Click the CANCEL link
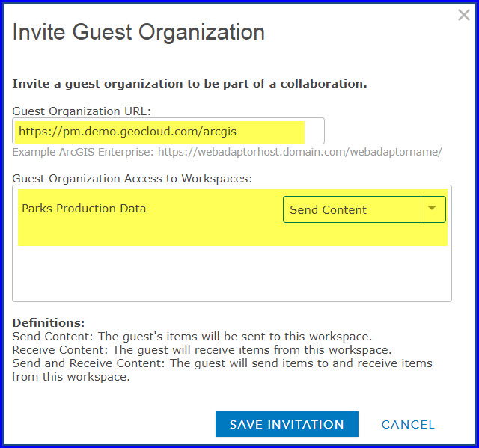 pyautogui.click(x=408, y=424)
